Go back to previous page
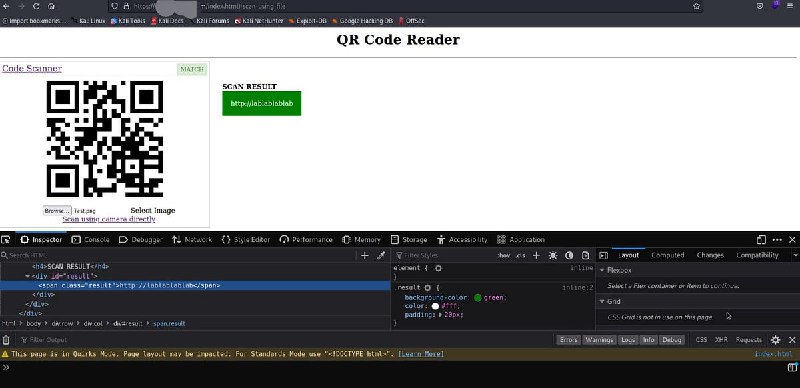 (x=6, y=6)
